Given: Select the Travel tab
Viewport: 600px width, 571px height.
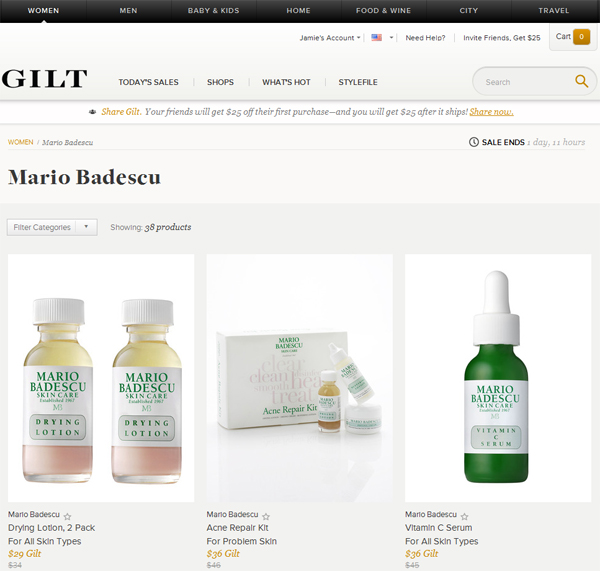Looking at the screenshot, I should [554, 11].
